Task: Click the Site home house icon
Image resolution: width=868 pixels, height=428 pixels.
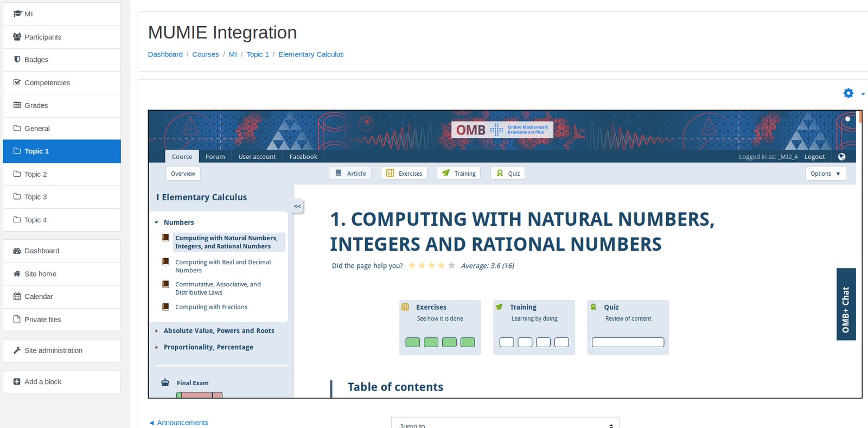Action: coord(17,274)
